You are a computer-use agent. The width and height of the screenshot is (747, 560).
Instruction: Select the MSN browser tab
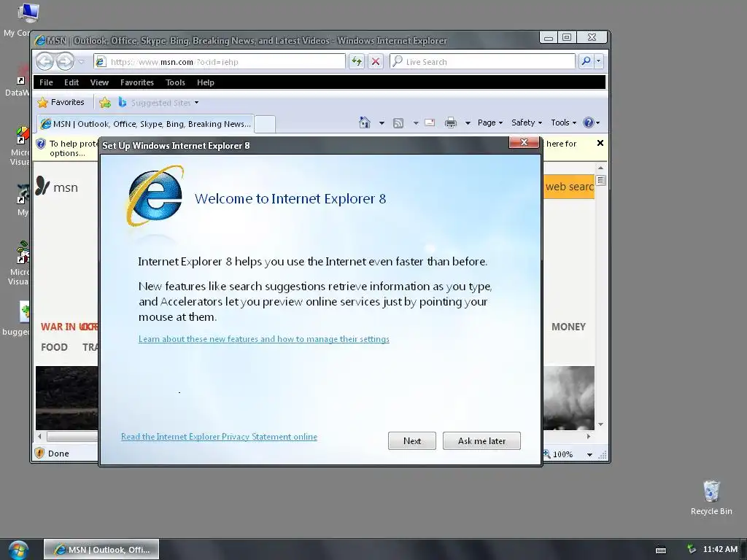145,124
